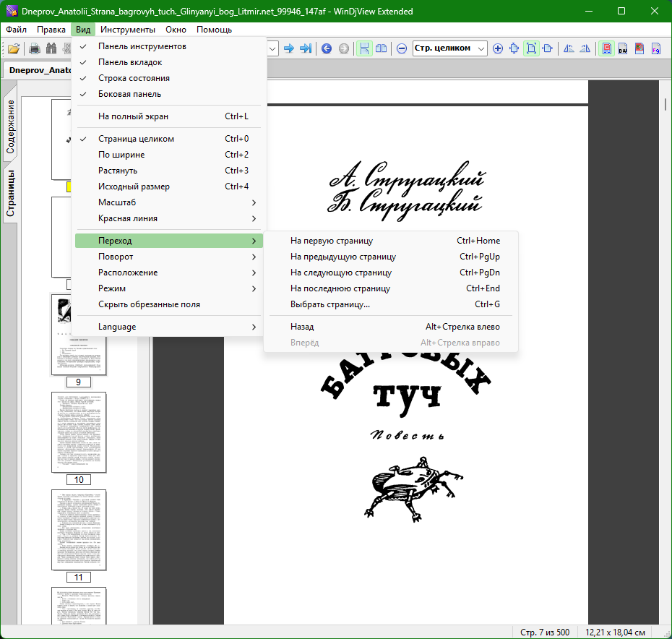Click status bar Стр. 7 из 500
This screenshot has height=639, width=672.
coord(545,632)
